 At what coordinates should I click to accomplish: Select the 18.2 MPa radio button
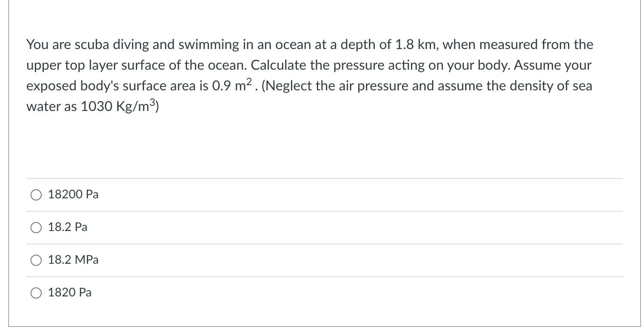click(37, 260)
